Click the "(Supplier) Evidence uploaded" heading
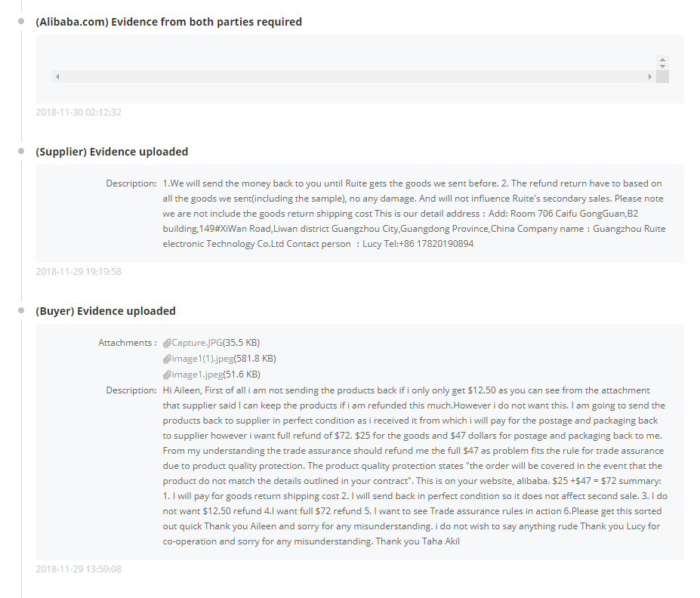Image resolution: width=700 pixels, height=598 pixels. [x=112, y=152]
